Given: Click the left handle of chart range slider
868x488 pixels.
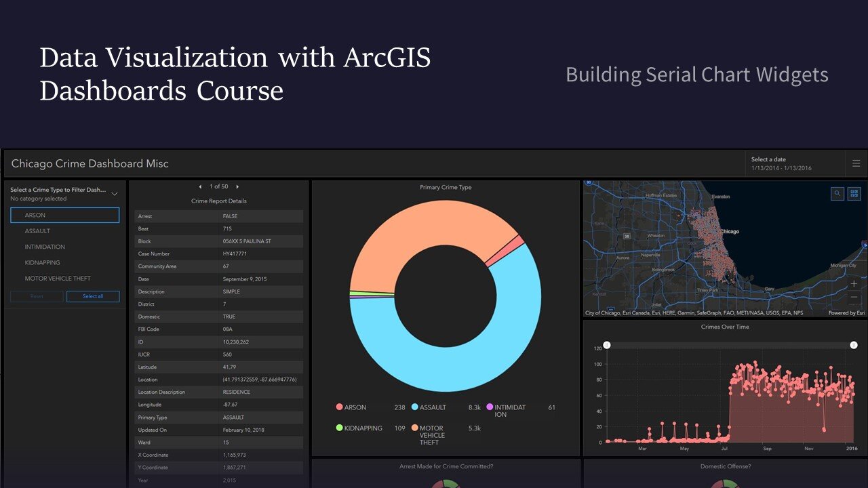Looking at the screenshot, I should [x=607, y=345].
